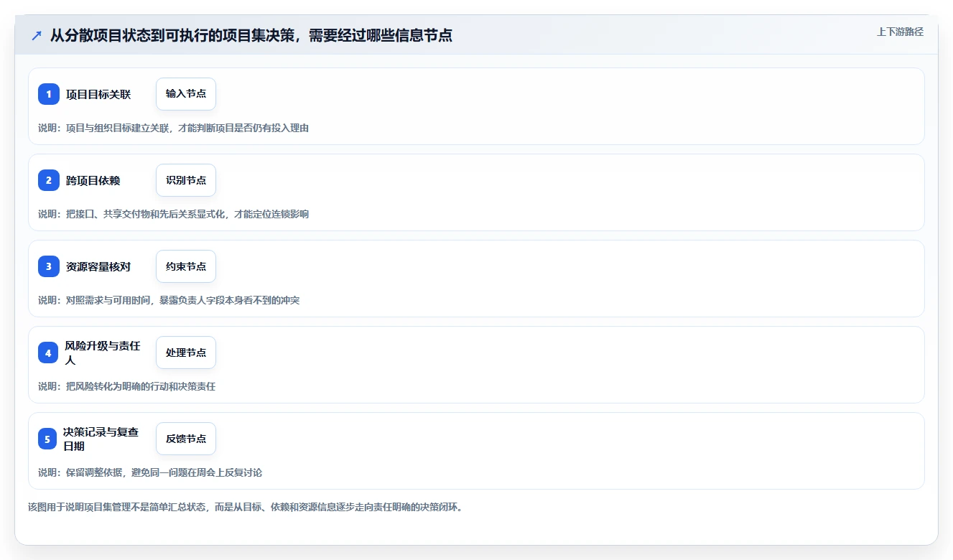Click the step 5 number badge
953x560 pixels.
pyautogui.click(x=47, y=439)
